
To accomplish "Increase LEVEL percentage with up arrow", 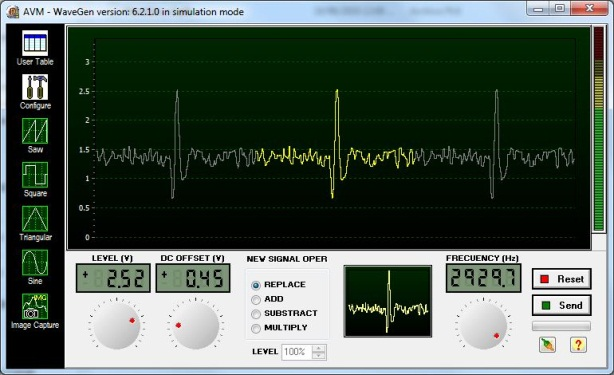I will tap(319, 348).
